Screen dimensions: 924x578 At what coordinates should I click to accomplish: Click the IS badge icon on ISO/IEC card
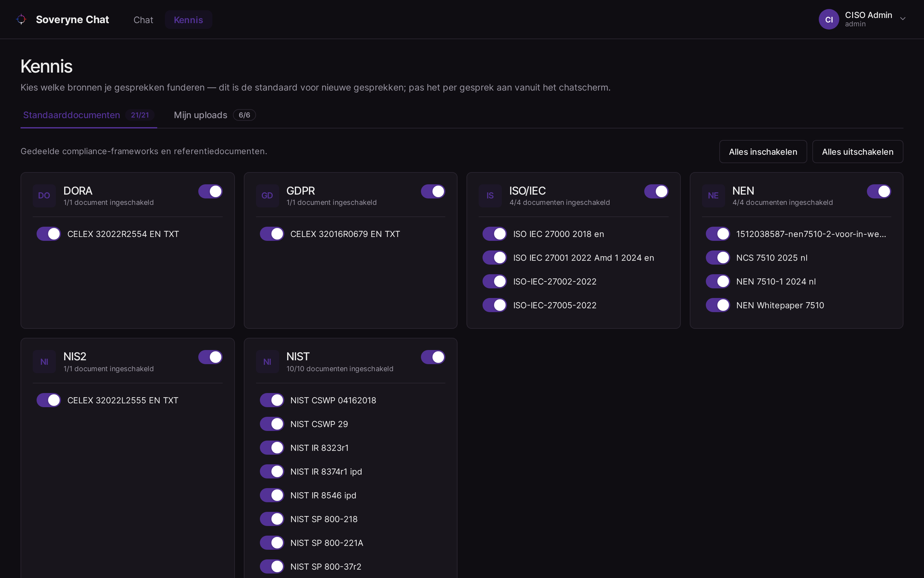490,196
